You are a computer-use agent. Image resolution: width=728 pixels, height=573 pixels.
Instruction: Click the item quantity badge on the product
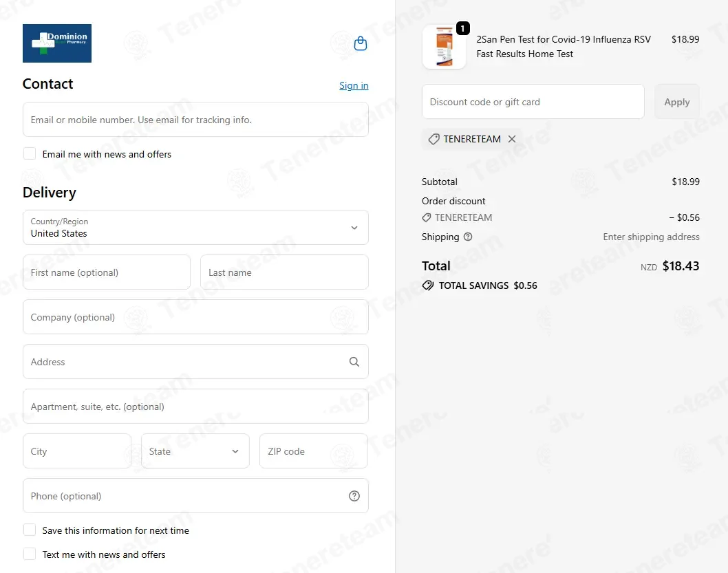pyautogui.click(x=462, y=28)
